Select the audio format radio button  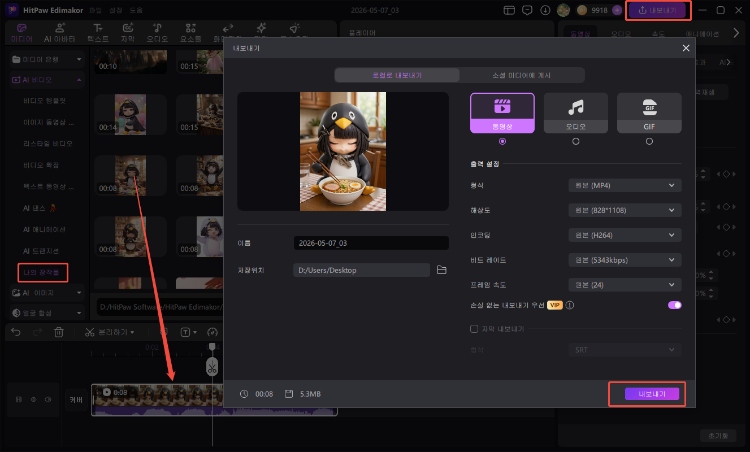(575, 142)
